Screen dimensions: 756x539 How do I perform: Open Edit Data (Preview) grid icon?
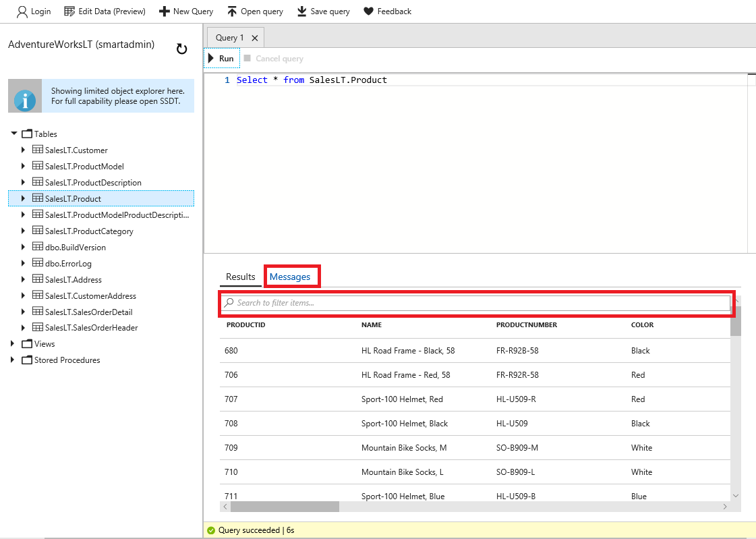(x=69, y=11)
